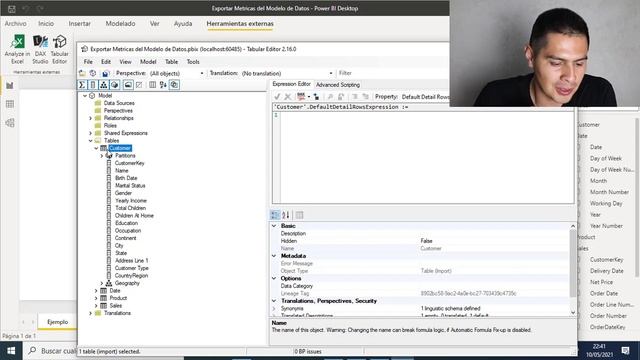Sort properties alphabetically in the grid
This screenshot has height=360, width=640.
(x=286, y=215)
